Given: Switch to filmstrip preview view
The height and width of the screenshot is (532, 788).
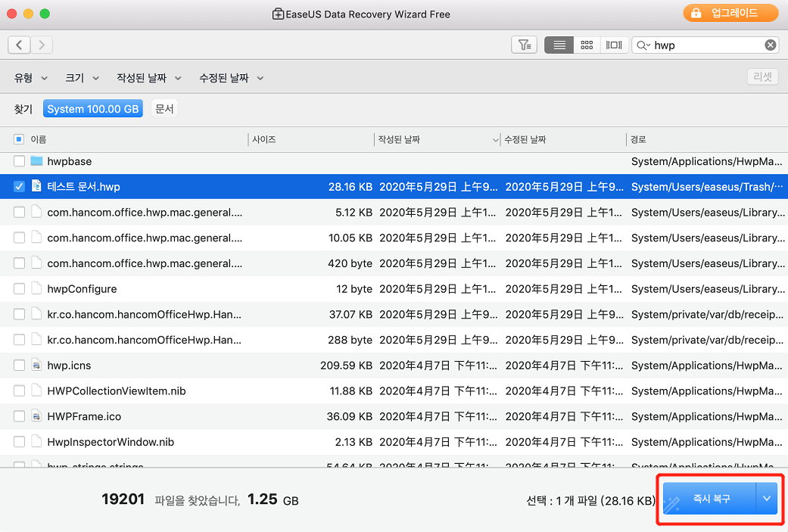Looking at the screenshot, I should pyautogui.click(x=614, y=45).
